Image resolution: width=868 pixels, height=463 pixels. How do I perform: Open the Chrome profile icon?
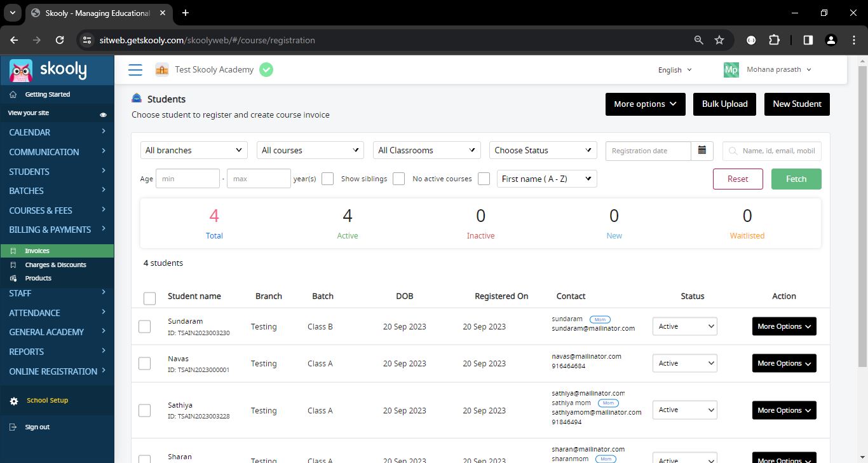(831, 40)
